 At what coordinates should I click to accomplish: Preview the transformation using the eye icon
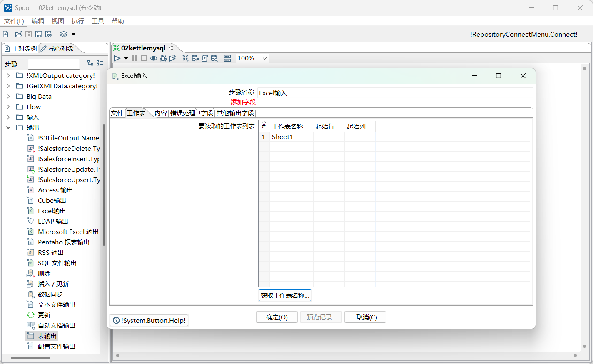153,58
